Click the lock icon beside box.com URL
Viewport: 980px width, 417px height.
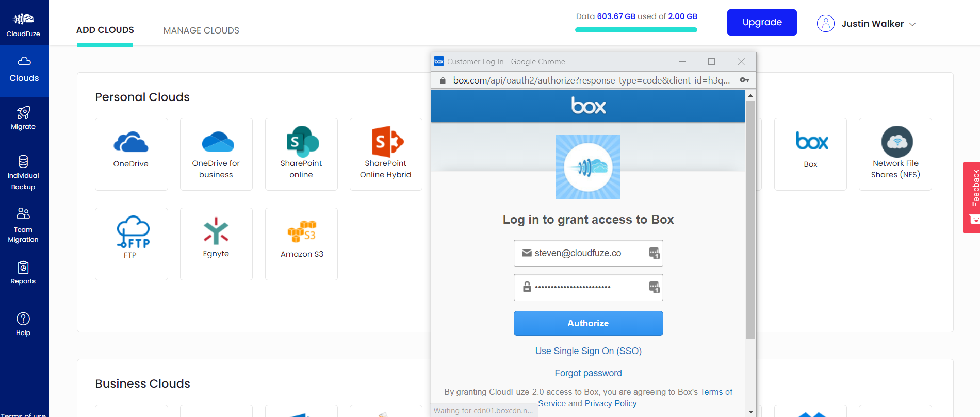443,80
